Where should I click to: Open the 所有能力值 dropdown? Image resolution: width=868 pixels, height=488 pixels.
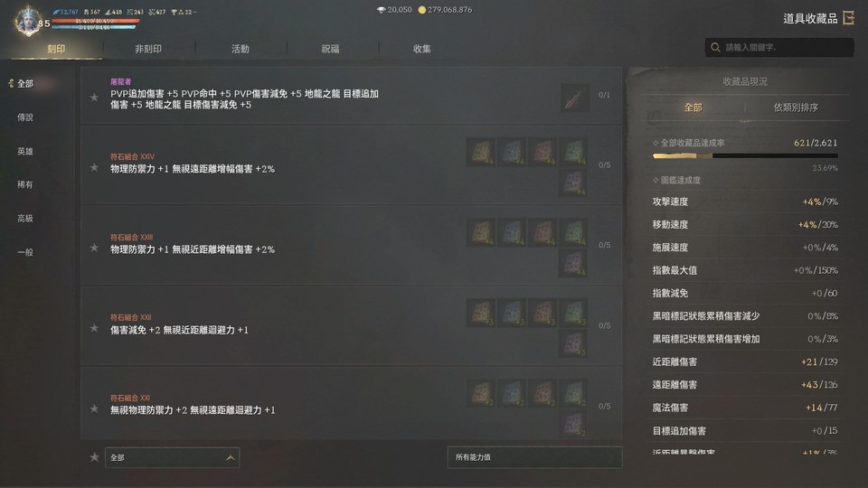534,457
